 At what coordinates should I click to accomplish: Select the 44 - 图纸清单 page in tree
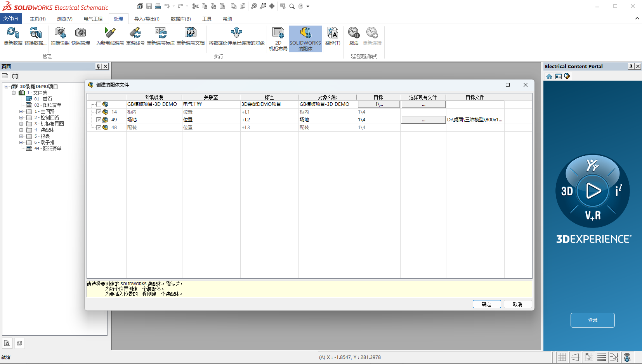(x=48, y=148)
